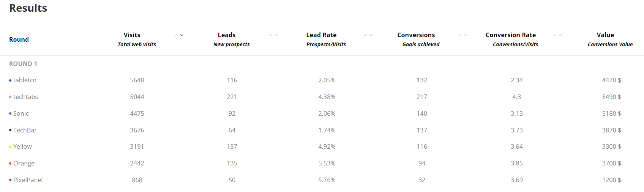Click the purple dot beside Sonic
The height and width of the screenshot is (192, 644).
tap(10, 113)
